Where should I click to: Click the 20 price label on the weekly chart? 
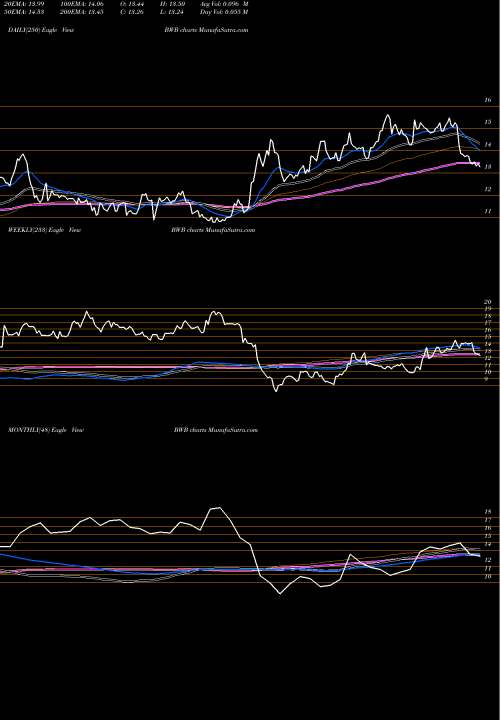(x=488, y=302)
